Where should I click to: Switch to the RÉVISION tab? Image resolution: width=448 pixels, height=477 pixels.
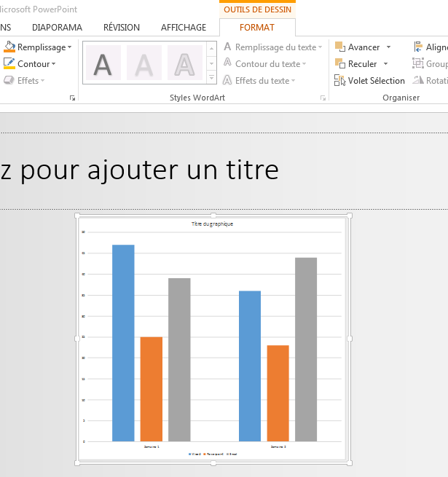click(122, 28)
